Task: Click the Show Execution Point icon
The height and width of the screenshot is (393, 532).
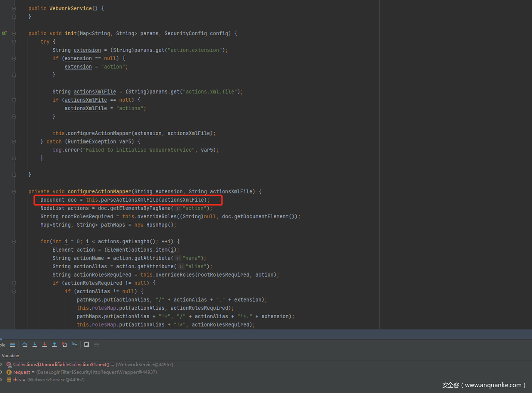Action: [12, 344]
